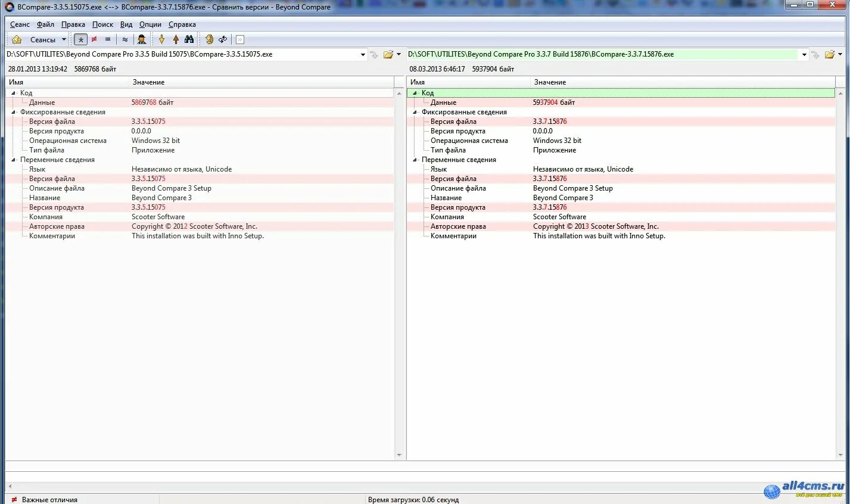Select left Авторские права row
Image resolution: width=850 pixels, height=504 pixels.
[200, 226]
